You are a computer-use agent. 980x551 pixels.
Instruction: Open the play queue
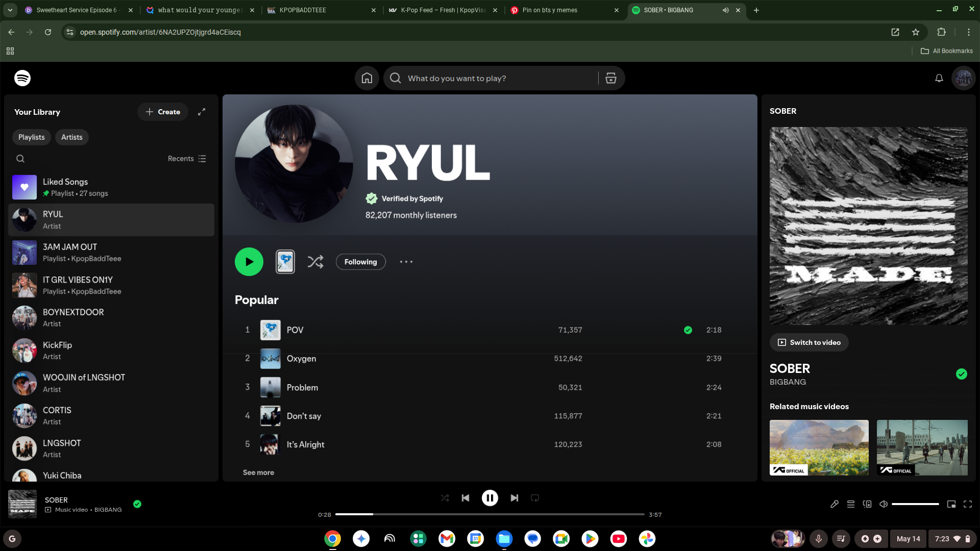coord(851,504)
